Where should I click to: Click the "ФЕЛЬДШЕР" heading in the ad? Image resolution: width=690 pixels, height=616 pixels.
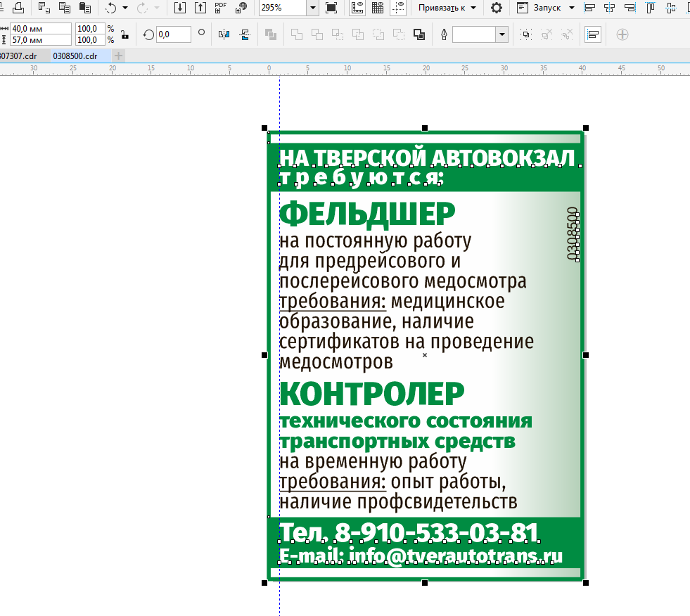367,214
